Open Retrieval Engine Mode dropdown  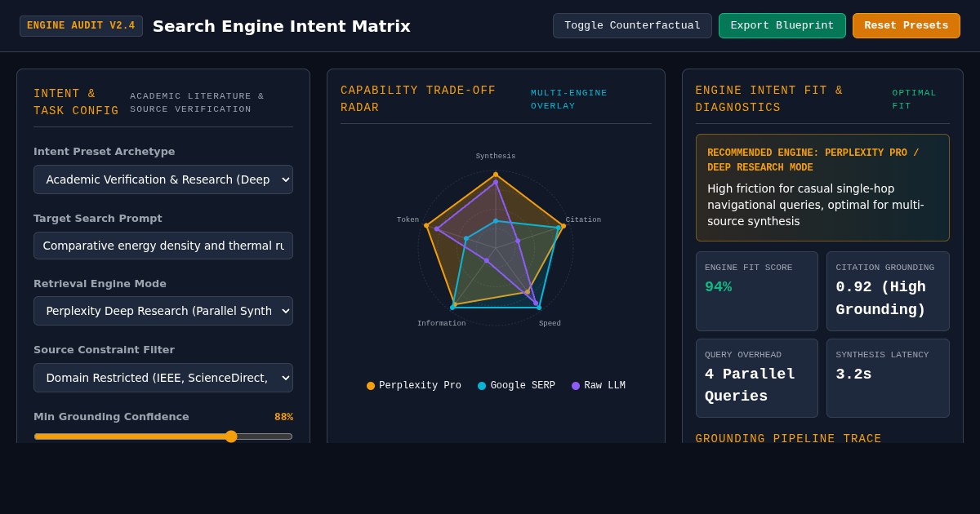[163, 311]
